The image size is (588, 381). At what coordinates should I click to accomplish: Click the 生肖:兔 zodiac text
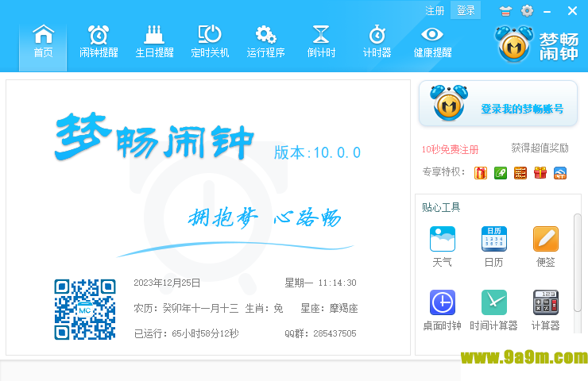coord(264,308)
